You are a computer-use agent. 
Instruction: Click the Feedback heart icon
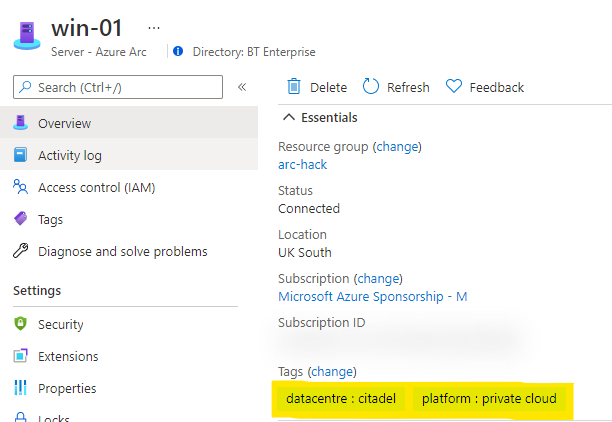[453, 87]
